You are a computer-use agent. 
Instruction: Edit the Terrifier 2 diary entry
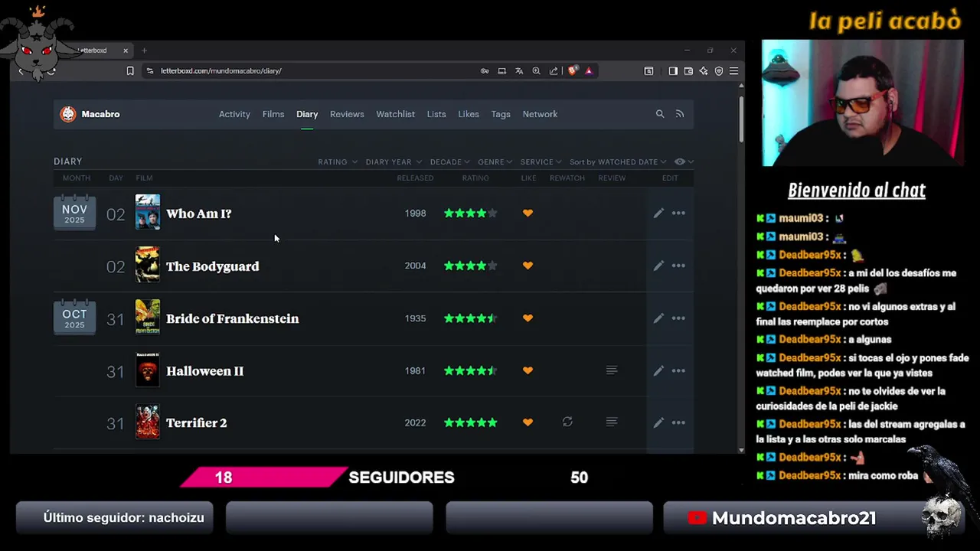[x=658, y=422]
